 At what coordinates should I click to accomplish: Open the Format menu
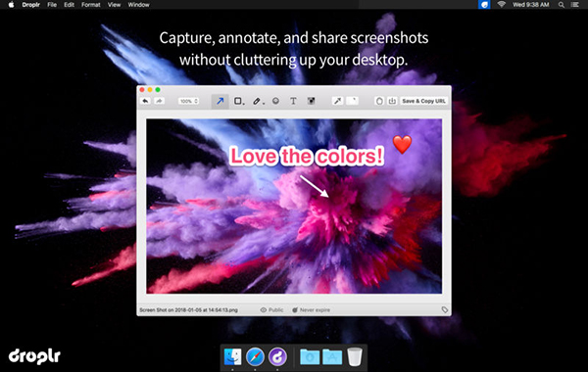point(91,5)
